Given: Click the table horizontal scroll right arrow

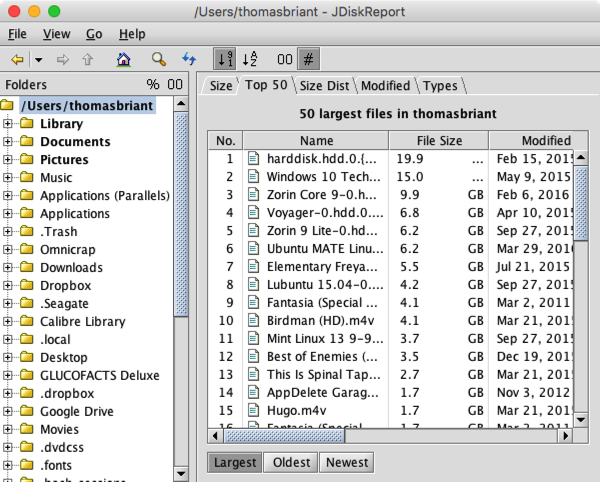Looking at the screenshot, I should coord(565,436).
